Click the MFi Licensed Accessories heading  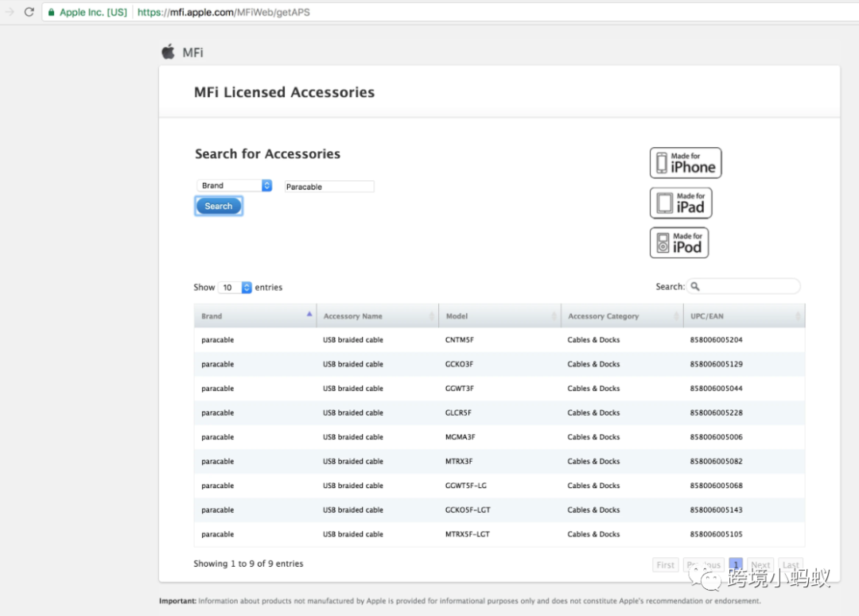[x=284, y=92]
